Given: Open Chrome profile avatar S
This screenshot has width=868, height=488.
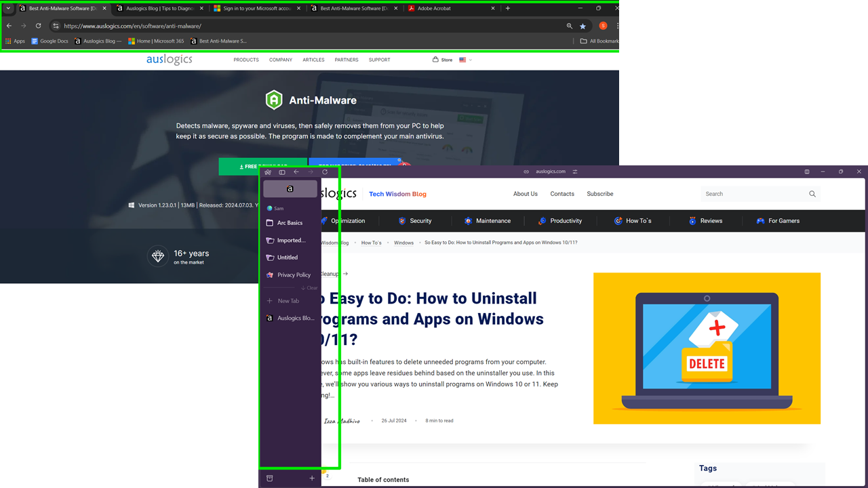Looking at the screenshot, I should [603, 26].
